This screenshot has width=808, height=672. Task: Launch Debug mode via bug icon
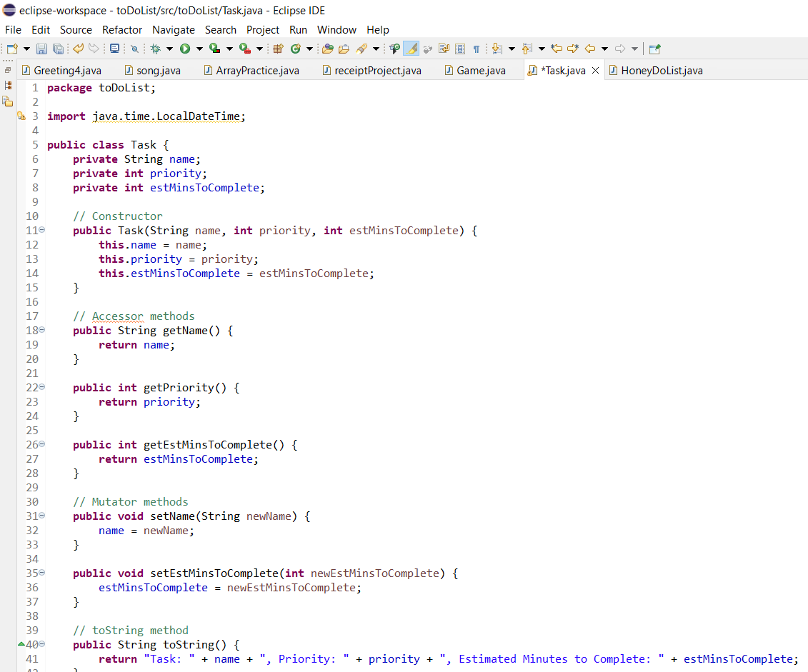point(155,48)
